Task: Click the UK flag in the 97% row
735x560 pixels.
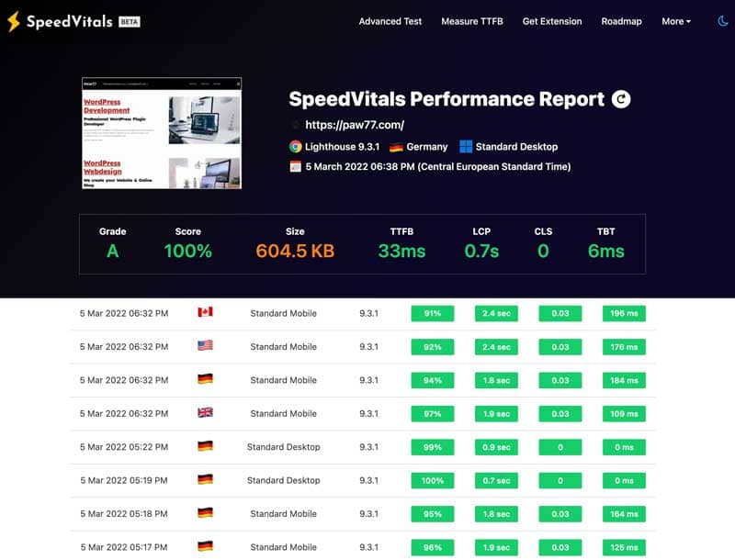Action: [205, 412]
